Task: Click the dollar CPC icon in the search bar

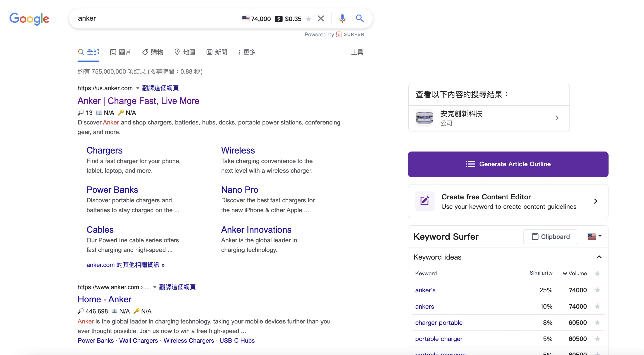Action: click(279, 19)
